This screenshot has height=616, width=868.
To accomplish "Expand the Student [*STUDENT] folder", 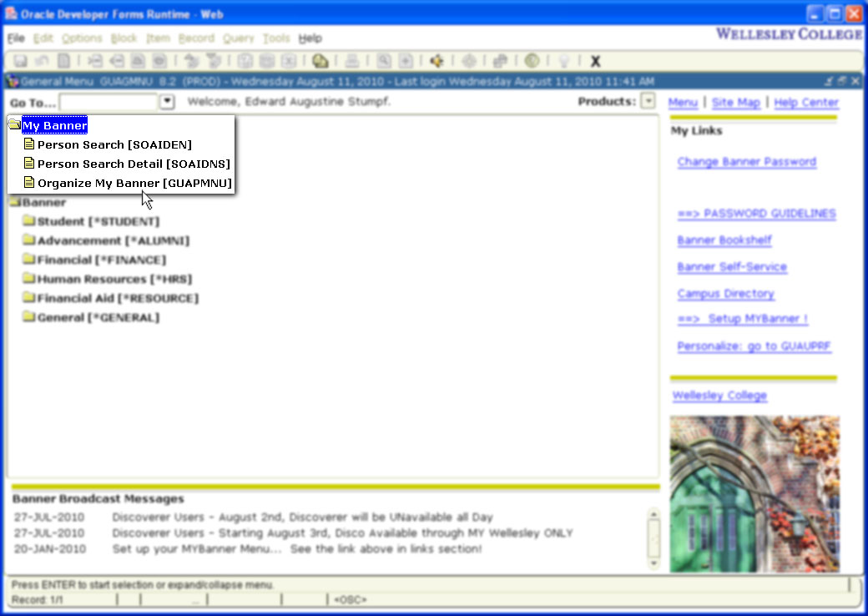I will coord(28,221).
